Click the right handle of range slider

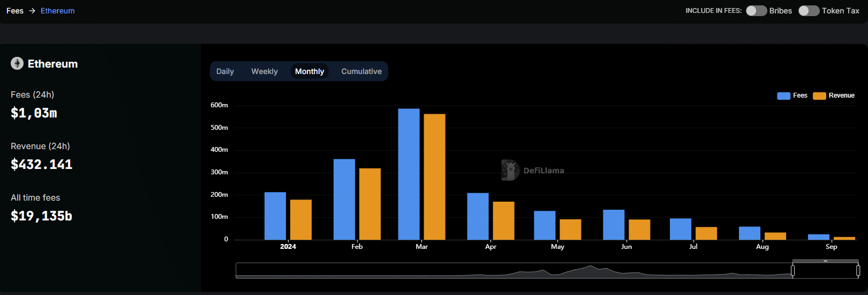pyautogui.click(x=858, y=271)
